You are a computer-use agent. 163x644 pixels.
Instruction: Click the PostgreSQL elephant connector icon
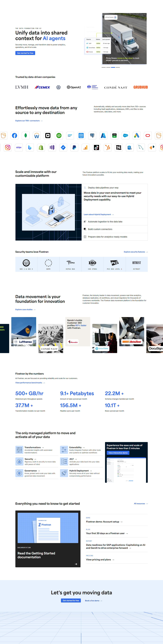click(x=92, y=136)
